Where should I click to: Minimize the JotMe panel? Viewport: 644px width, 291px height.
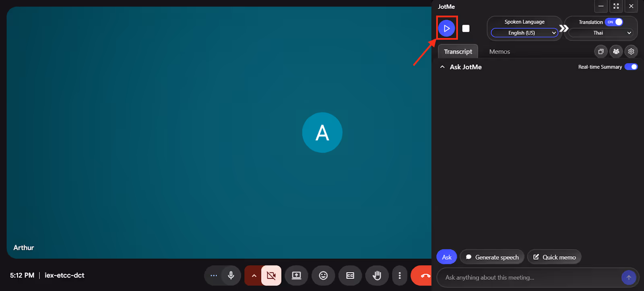pyautogui.click(x=601, y=6)
